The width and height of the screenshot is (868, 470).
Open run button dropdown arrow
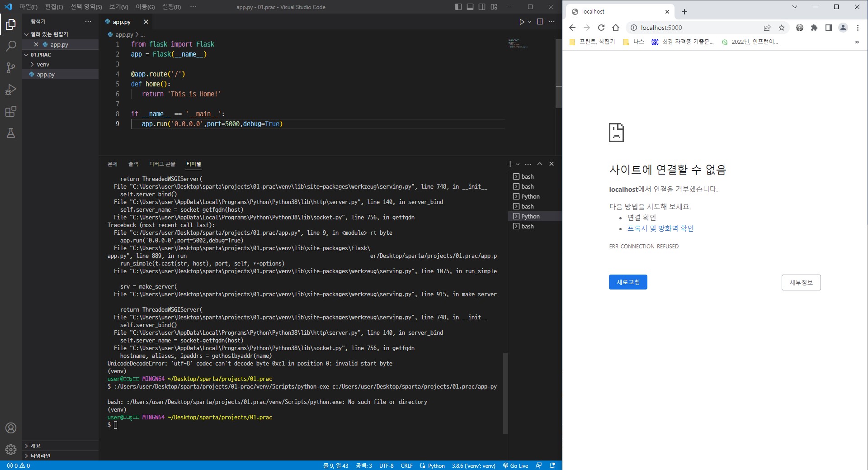(529, 22)
